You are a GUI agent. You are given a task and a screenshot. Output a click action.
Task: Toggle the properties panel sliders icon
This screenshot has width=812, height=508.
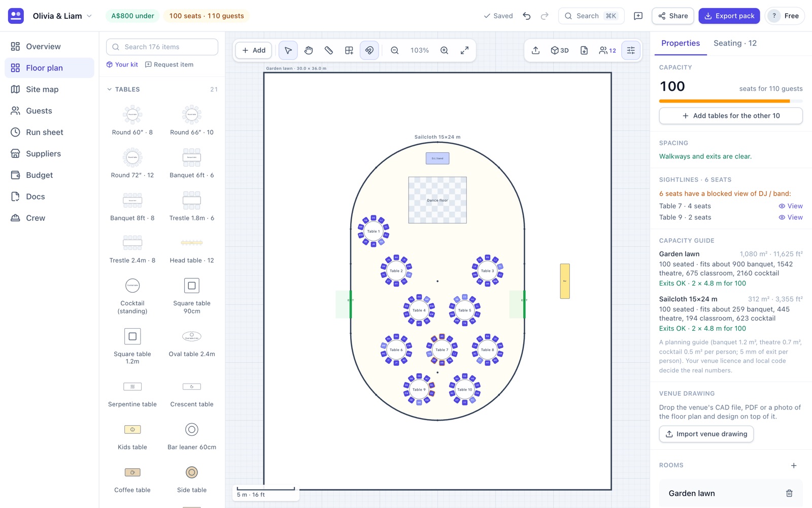click(631, 50)
